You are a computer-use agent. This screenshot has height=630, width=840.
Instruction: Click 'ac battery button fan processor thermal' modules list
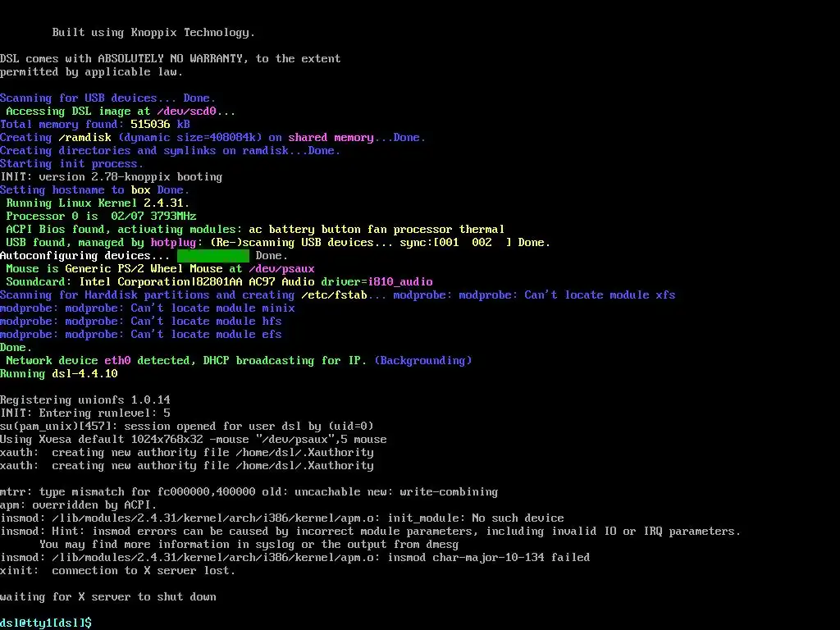(x=377, y=230)
